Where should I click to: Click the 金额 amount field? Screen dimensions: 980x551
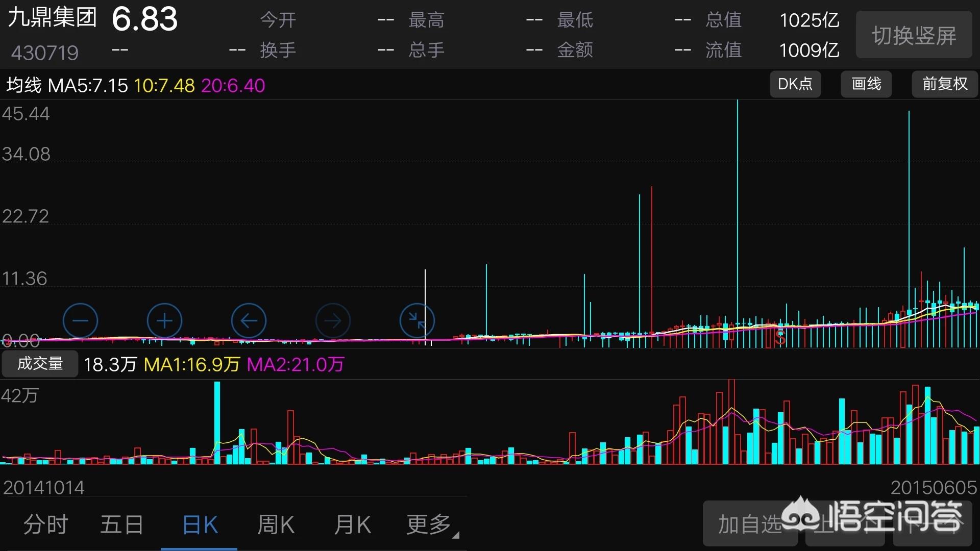click(624, 50)
